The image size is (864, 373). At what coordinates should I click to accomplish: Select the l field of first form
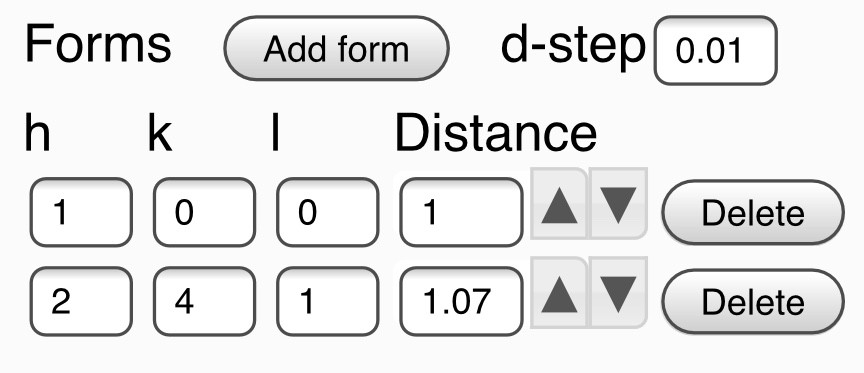click(328, 212)
